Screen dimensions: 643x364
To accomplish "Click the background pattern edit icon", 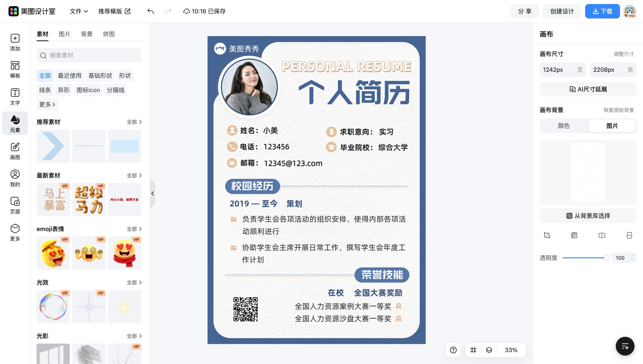I will coord(574,235).
